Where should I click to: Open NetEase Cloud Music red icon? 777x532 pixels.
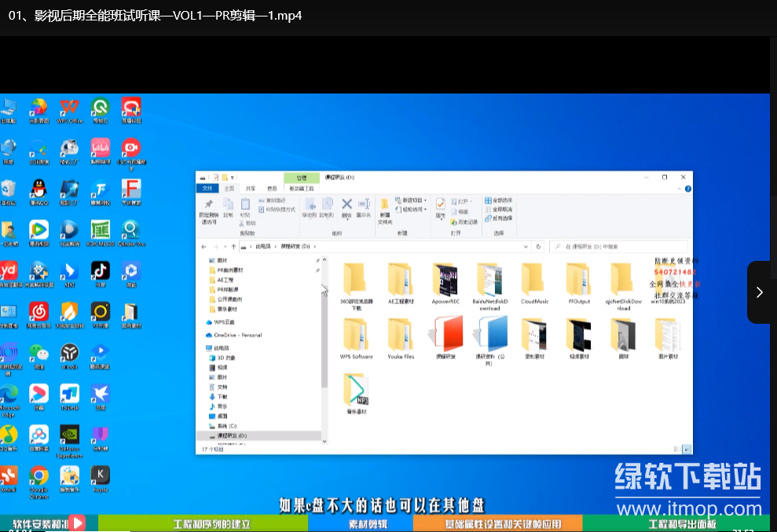(38, 315)
